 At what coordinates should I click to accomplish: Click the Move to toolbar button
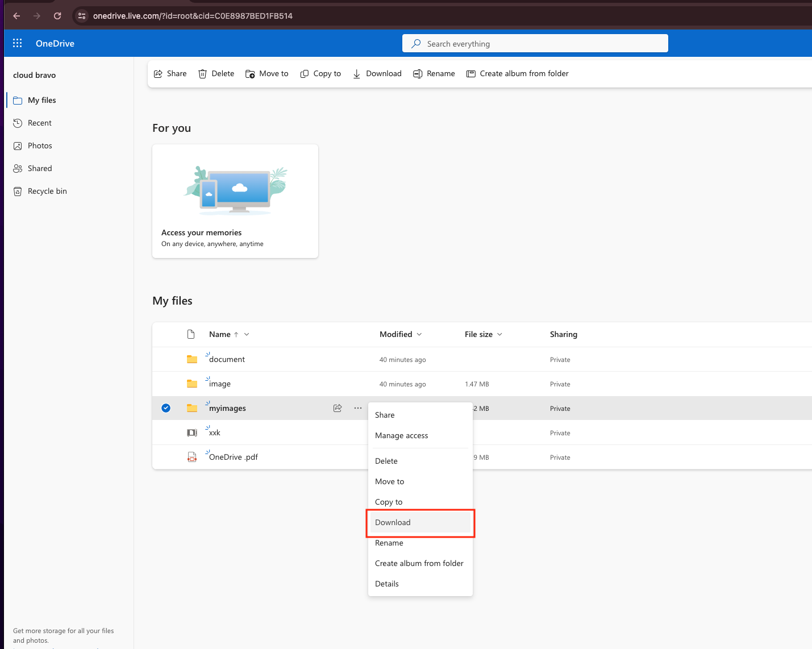[267, 73]
